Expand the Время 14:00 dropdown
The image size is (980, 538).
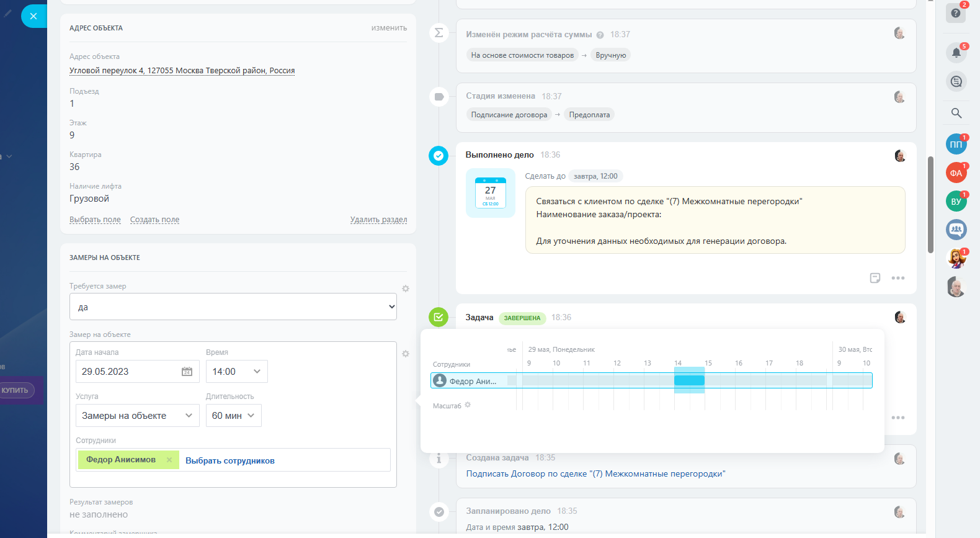(x=236, y=372)
